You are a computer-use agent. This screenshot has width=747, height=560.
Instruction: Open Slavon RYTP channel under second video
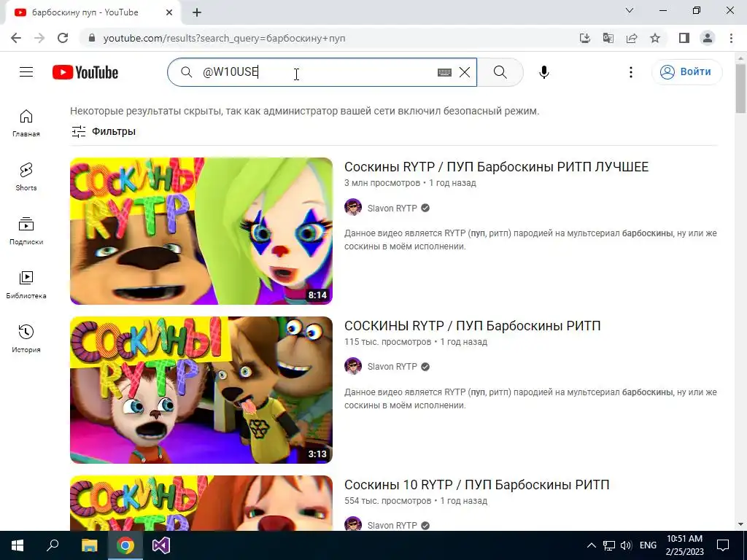[x=392, y=367]
